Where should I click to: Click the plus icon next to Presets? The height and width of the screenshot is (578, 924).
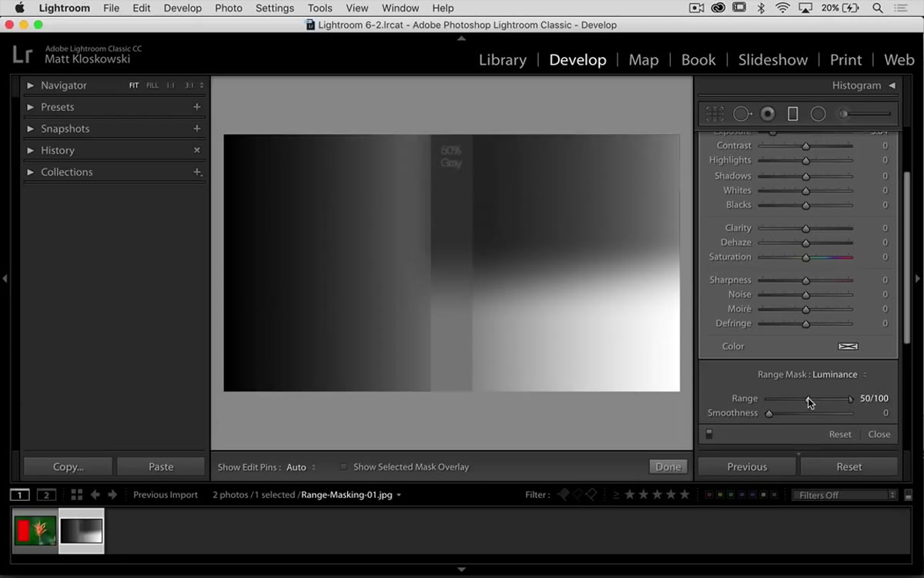click(x=197, y=107)
